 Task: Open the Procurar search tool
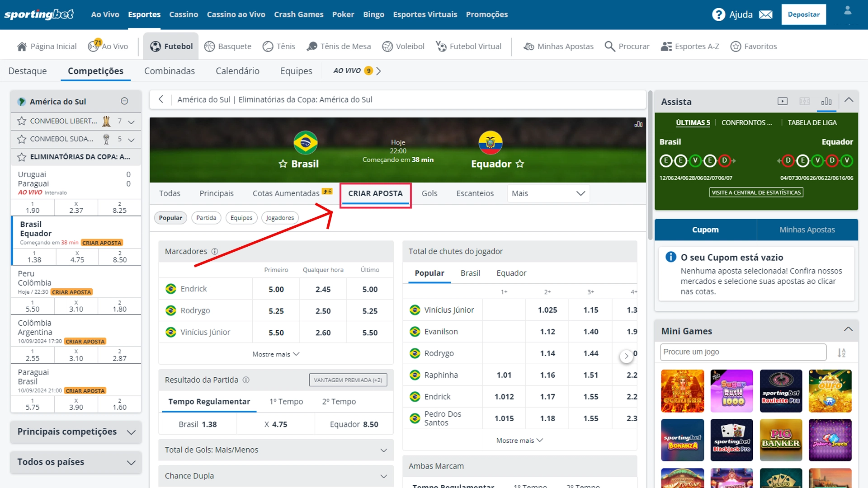(627, 46)
